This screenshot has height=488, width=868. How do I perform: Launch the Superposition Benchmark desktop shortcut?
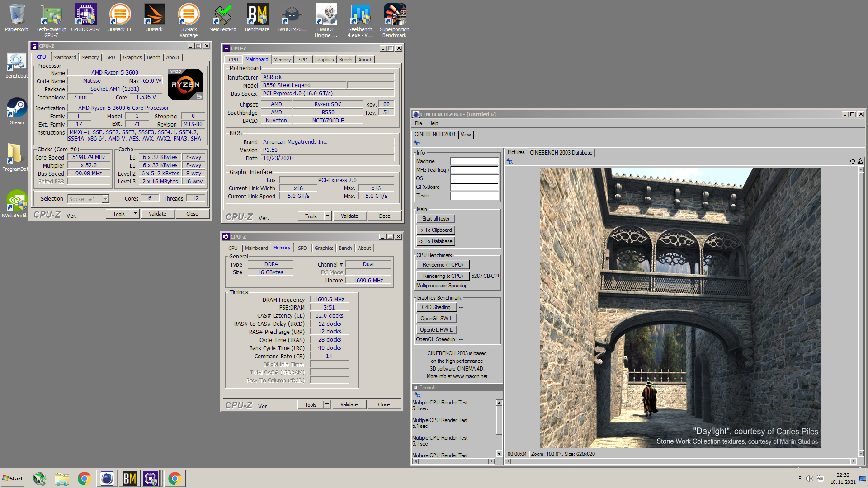point(394,20)
